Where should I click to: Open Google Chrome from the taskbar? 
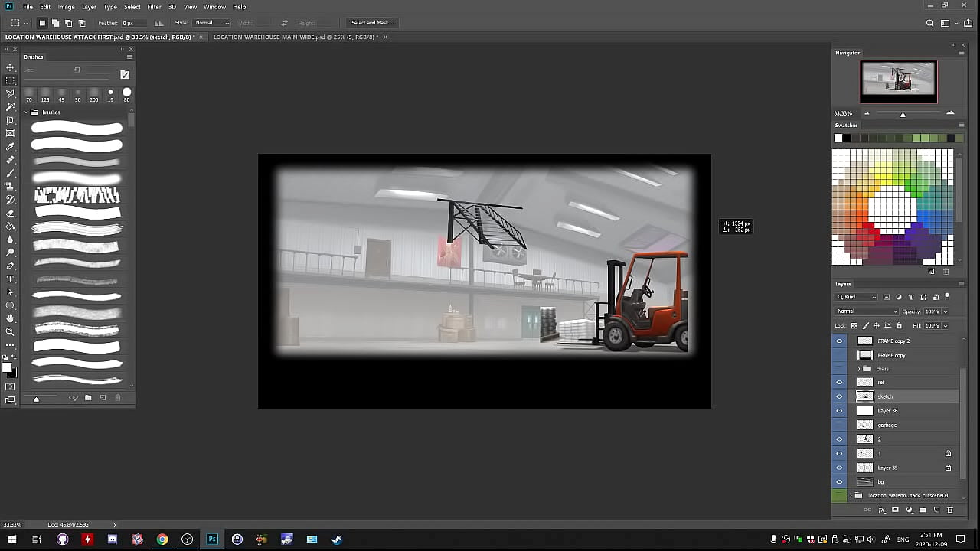(162, 540)
